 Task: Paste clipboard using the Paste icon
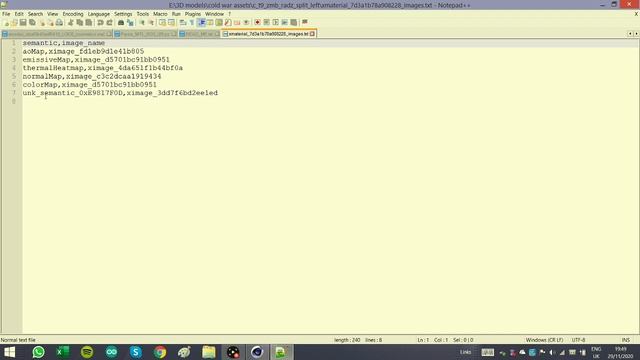[x=89, y=22]
